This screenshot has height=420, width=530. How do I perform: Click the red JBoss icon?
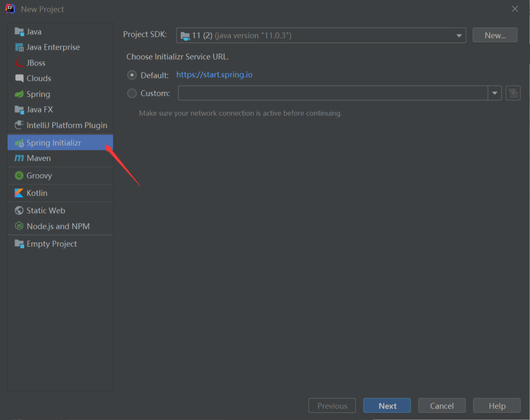(x=19, y=63)
